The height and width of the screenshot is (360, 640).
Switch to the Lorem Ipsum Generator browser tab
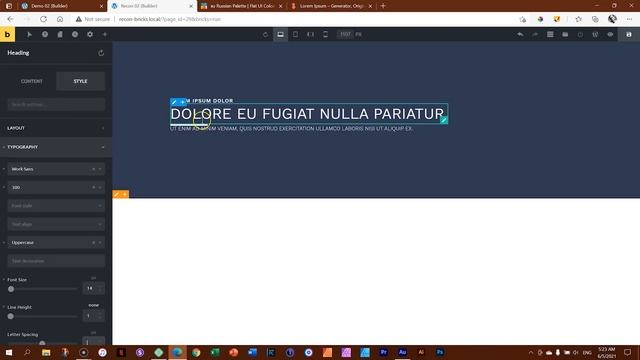331,6
